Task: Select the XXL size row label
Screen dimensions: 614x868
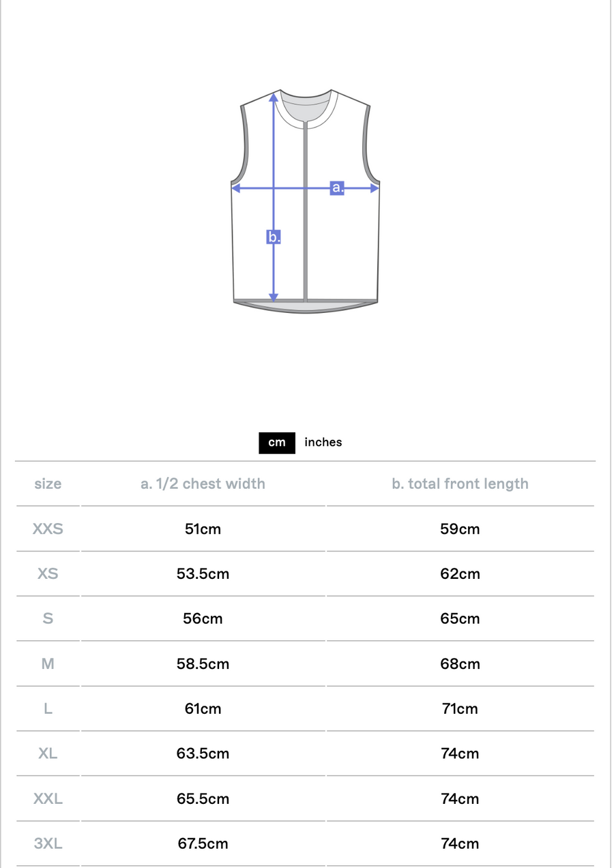Action: pyautogui.click(x=48, y=799)
